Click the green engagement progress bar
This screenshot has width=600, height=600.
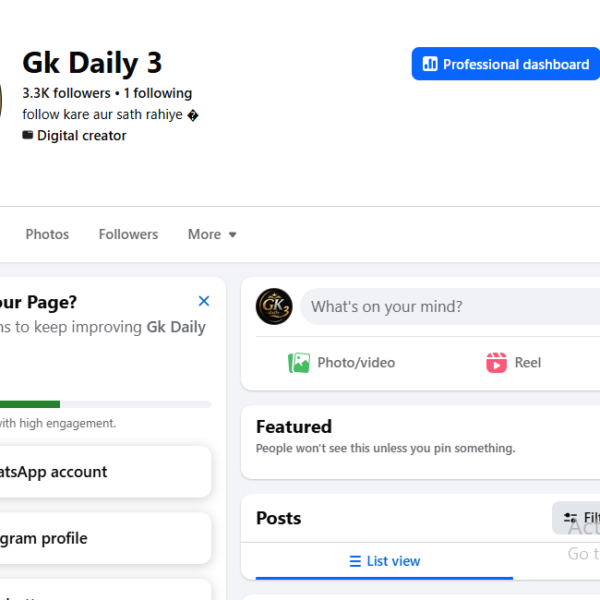[x=30, y=404]
